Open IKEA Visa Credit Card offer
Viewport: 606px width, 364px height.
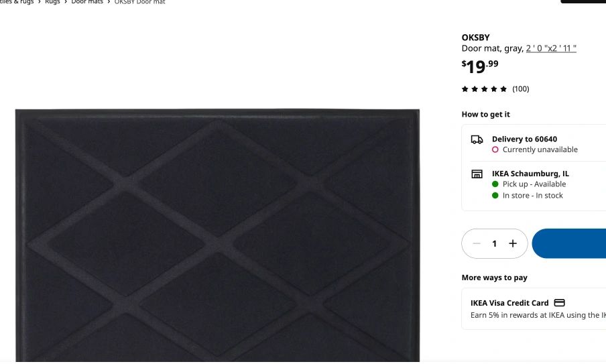click(509, 303)
